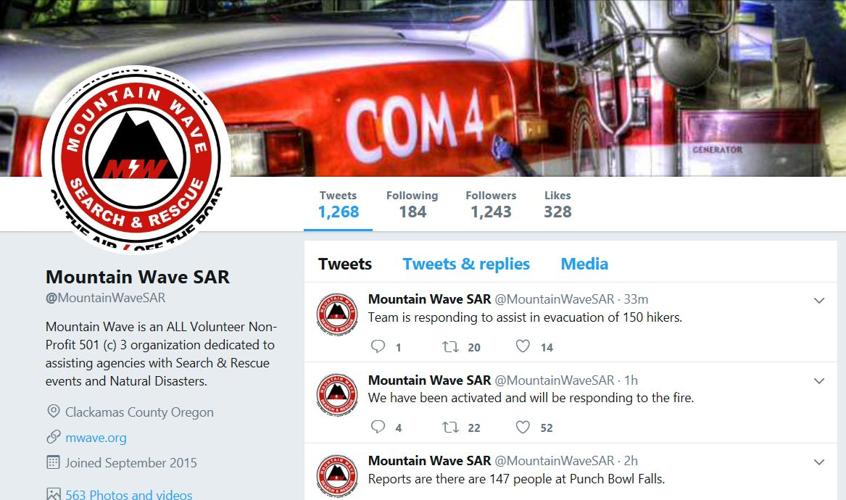Expand options chevron on the 1h tweet

point(819,381)
